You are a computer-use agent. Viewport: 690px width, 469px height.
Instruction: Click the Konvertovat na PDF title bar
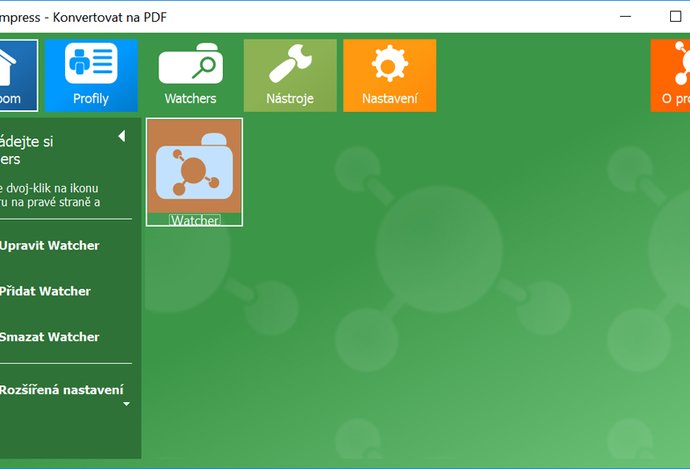point(300,16)
